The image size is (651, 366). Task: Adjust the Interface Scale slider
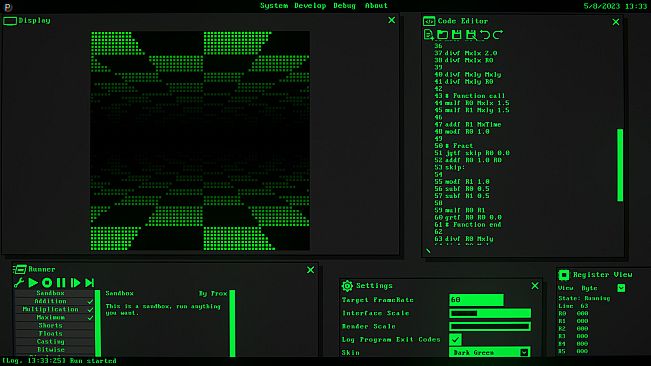point(490,313)
